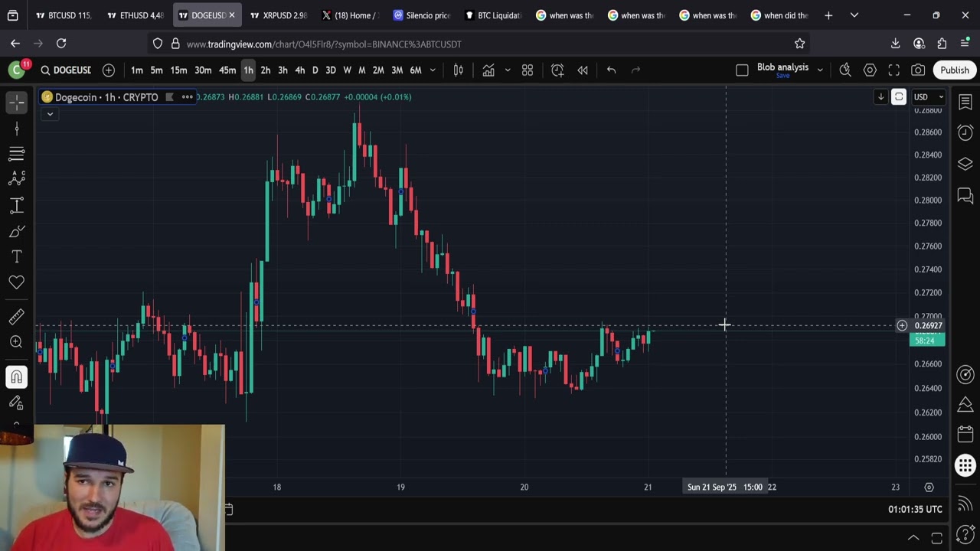Expand the indicator templates dropdown arrow

pos(507,70)
